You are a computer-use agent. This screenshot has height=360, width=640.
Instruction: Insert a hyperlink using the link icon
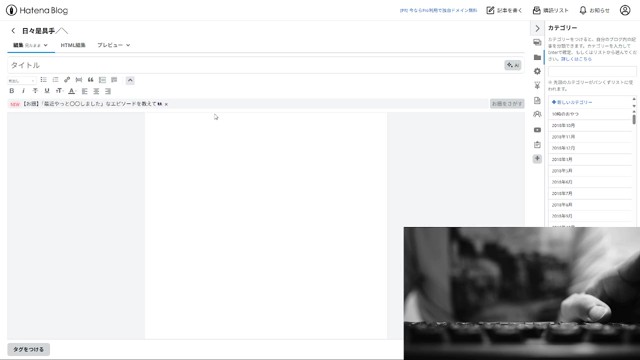pyautogui.click(x=67, y=80)
